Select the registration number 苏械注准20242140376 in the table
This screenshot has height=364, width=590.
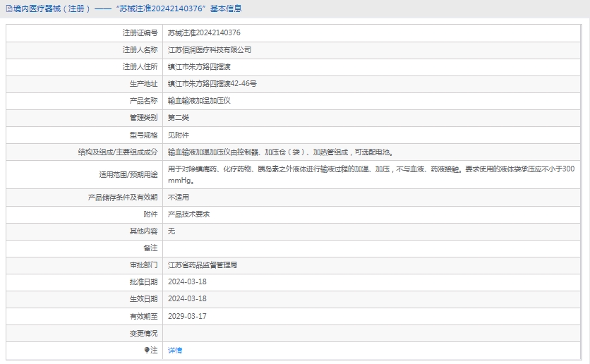(204, 33)
